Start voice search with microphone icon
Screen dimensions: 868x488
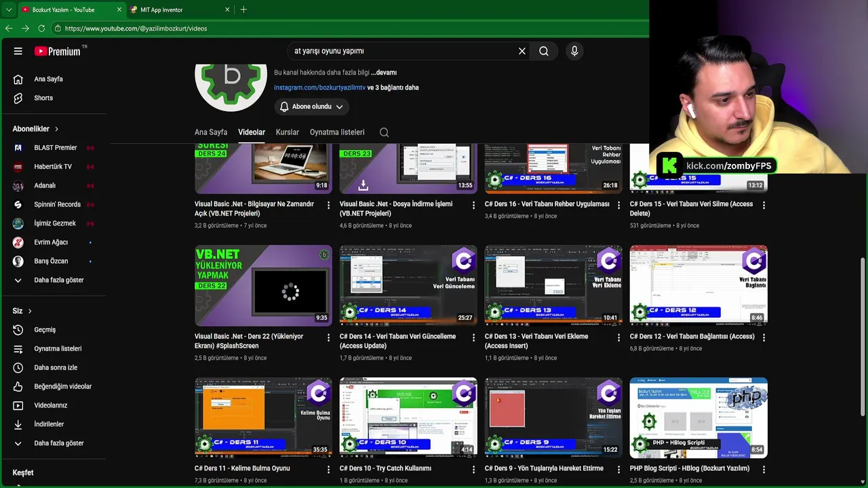(574, 51)
